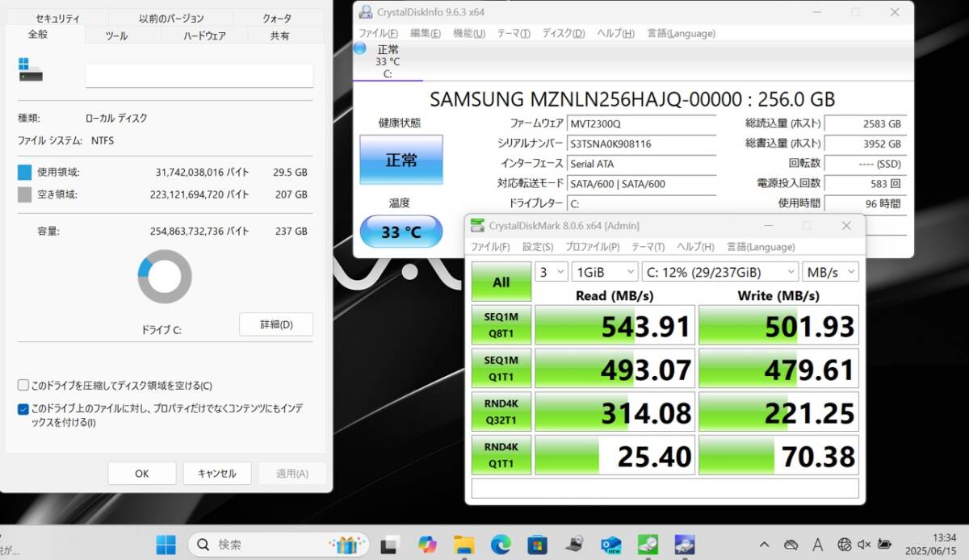Viewport: 969px width, 560px height.
Task: Run the SEQ1M Q1T1 test
Action: point(501,369)
